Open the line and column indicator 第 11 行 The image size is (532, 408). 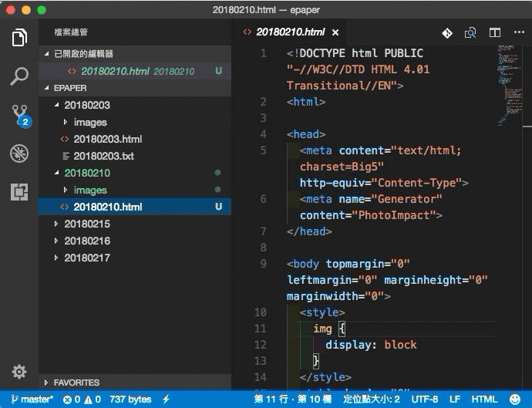click(x=292, y=400)
